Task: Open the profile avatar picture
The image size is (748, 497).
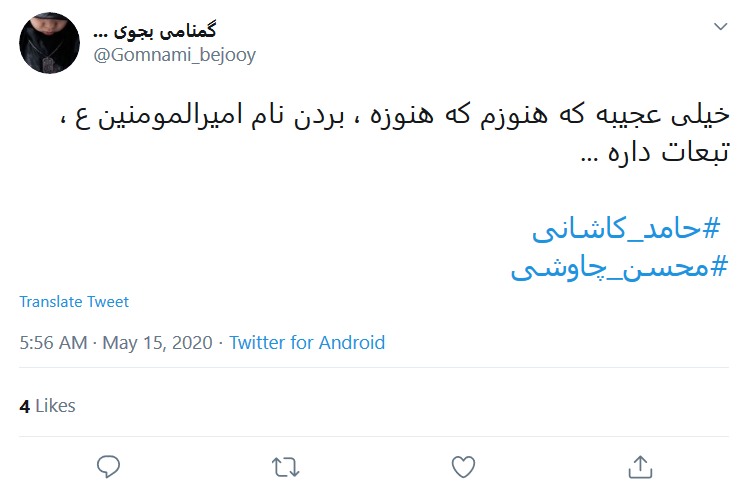Action: 50,43
